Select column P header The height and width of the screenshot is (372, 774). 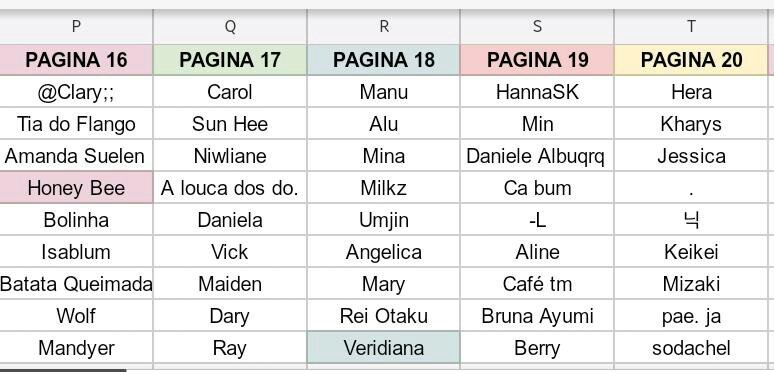click(x=76, y=26)
